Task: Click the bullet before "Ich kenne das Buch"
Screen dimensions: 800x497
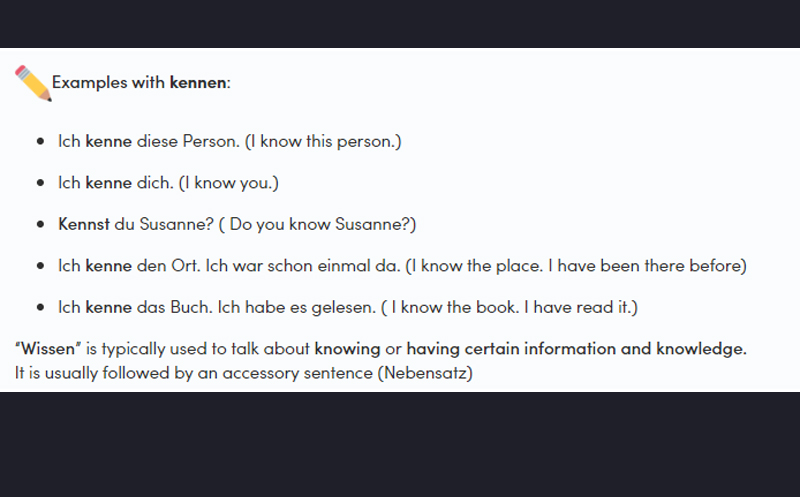Action: coord(41,307)
